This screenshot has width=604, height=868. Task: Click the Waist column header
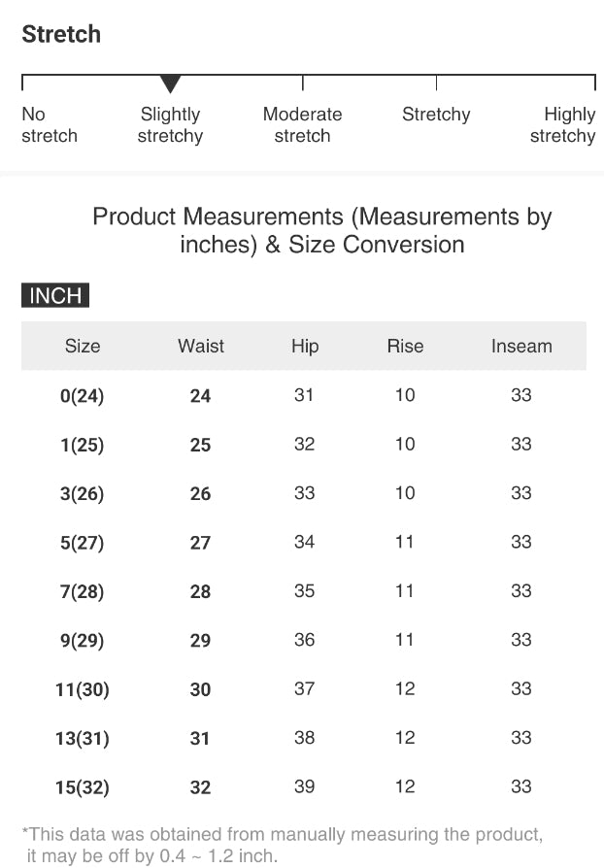coord(201,346)
